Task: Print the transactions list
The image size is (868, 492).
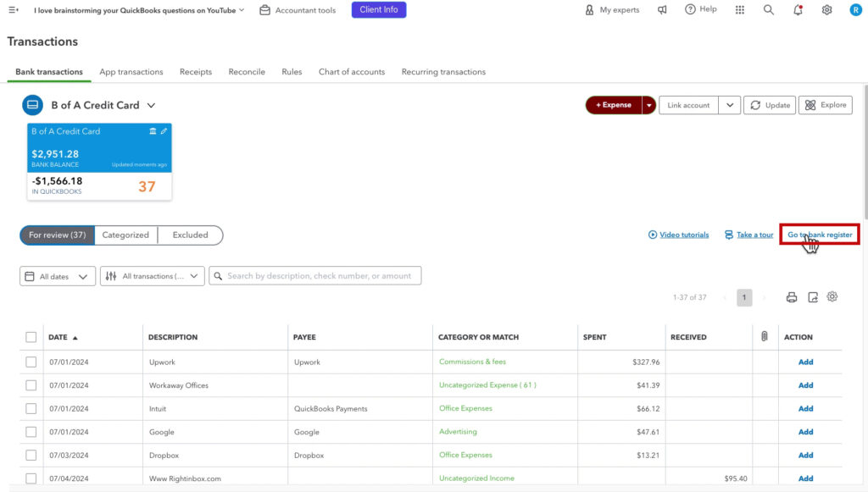Action: (792, 296)
